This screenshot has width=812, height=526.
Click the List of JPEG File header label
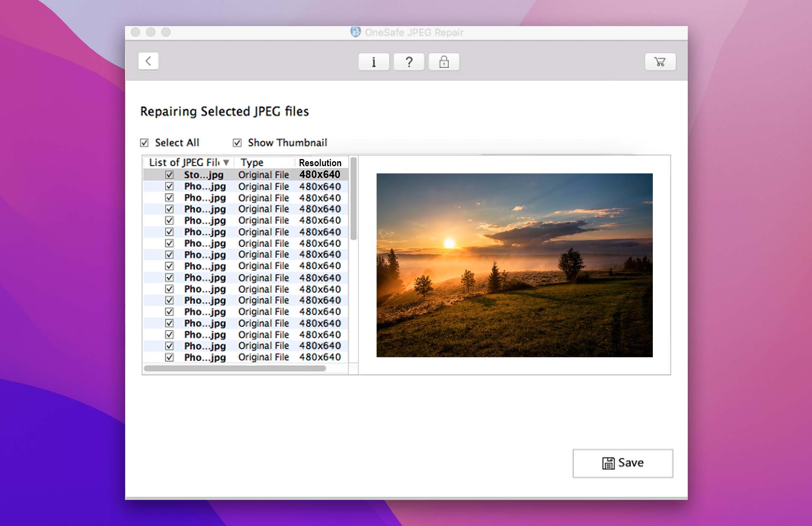coord(184,162)
